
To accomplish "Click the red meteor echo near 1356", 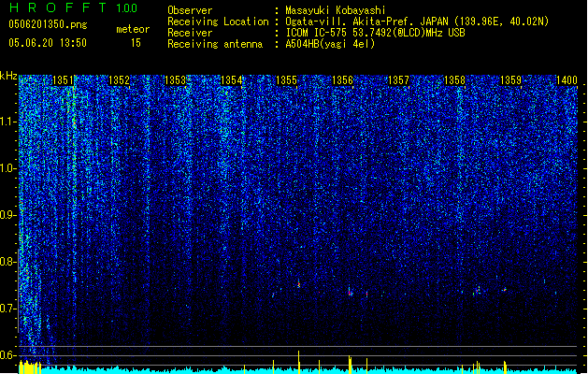I will point(351,293).
